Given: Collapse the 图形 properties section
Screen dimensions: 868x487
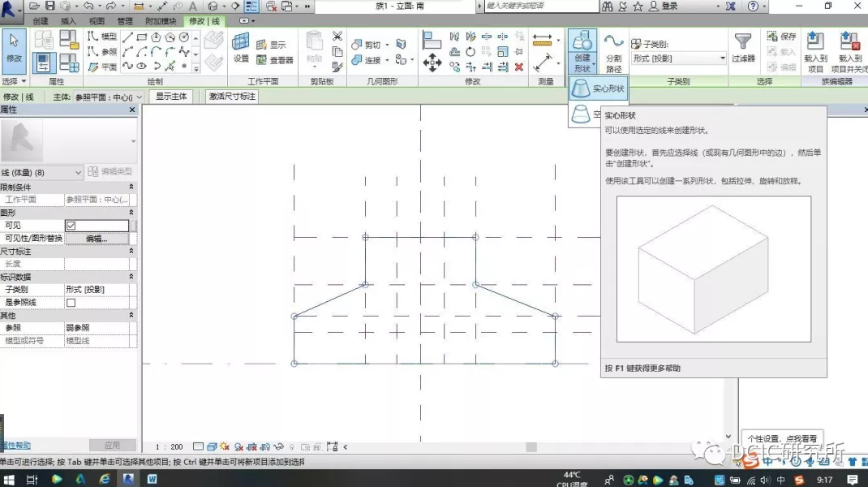Looking at the screenshot, I should [131, 212].
